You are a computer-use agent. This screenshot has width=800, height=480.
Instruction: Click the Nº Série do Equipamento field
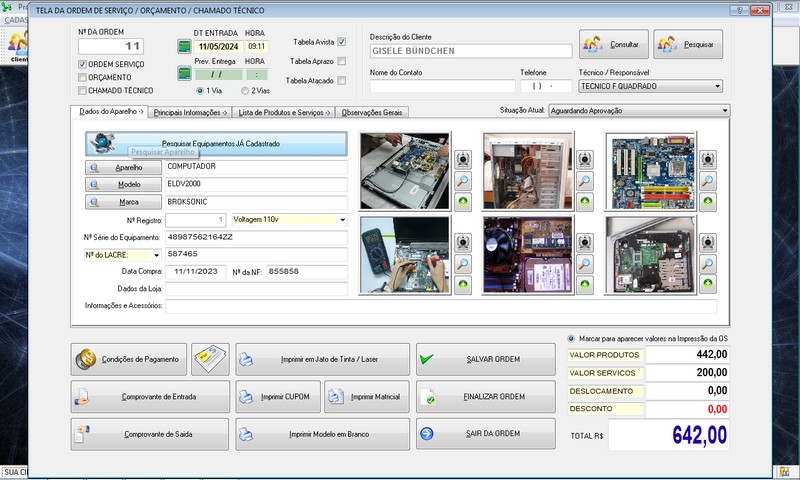[257, 237]
